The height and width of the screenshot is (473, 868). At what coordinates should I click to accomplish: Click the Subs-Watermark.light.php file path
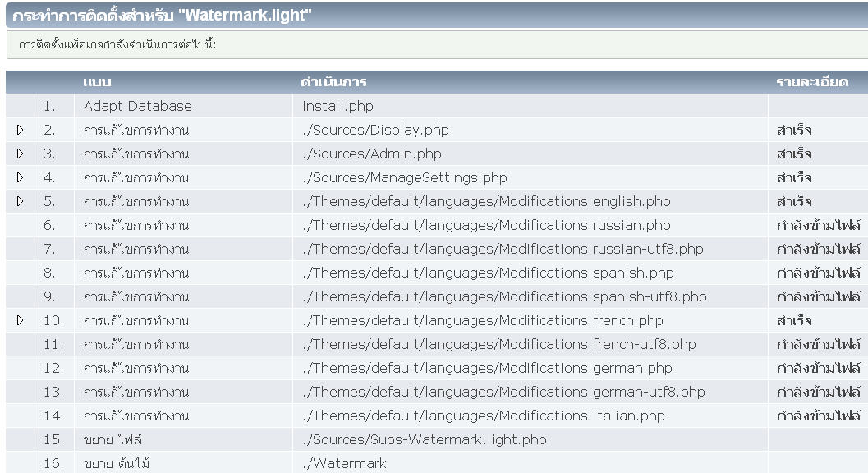coord(424,439)
